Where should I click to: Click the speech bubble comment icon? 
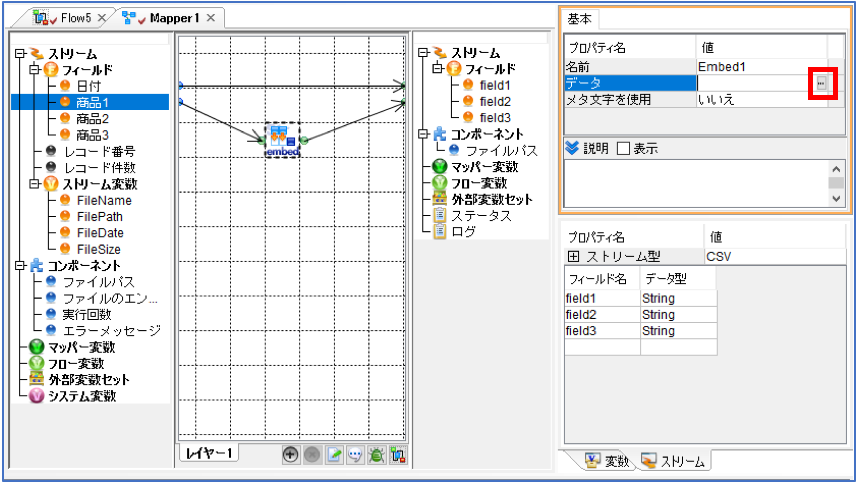click(x=355, y=454)
